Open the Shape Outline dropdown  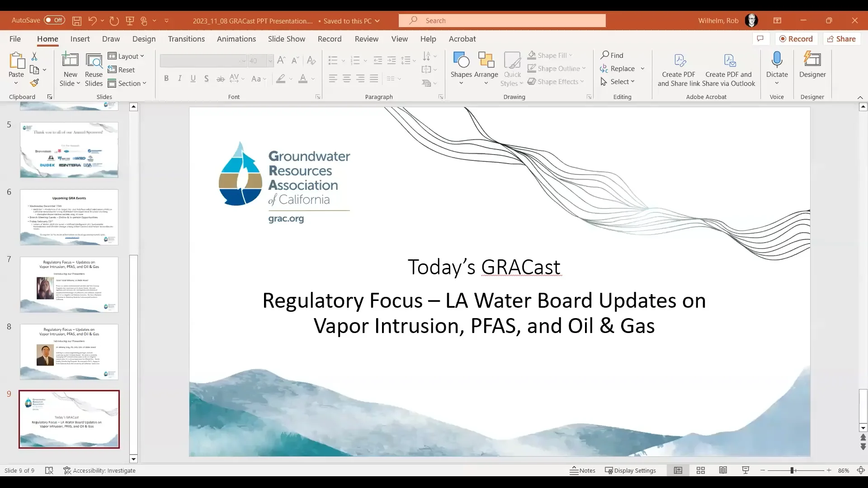557,68
